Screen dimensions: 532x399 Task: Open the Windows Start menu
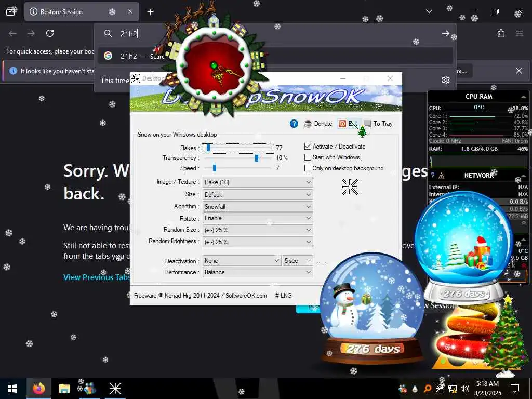tap(12, 389)
